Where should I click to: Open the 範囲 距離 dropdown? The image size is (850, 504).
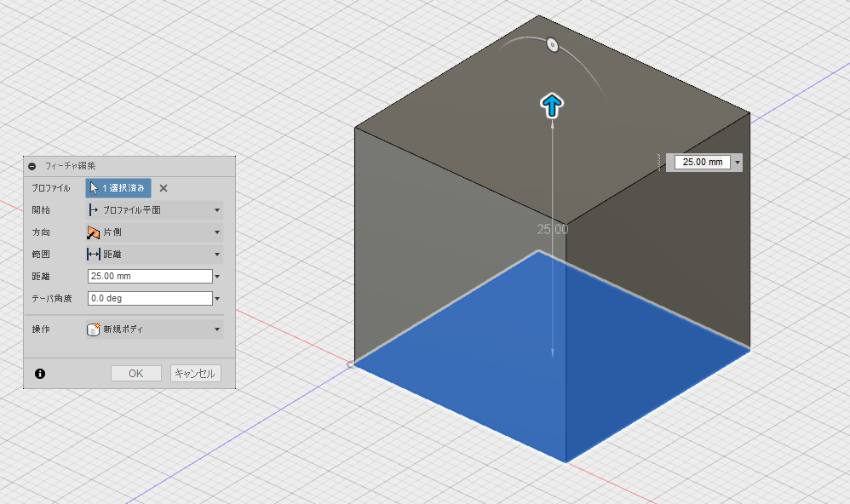coord(154,255)
